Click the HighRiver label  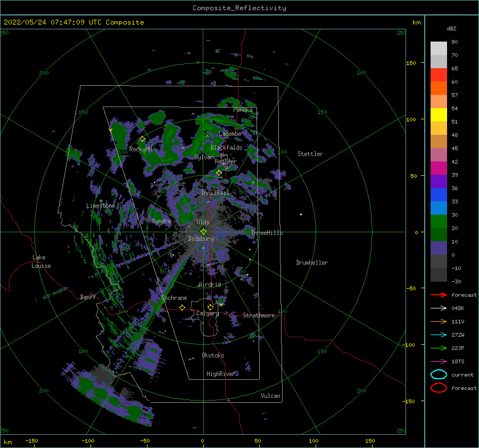click(220, 374)
